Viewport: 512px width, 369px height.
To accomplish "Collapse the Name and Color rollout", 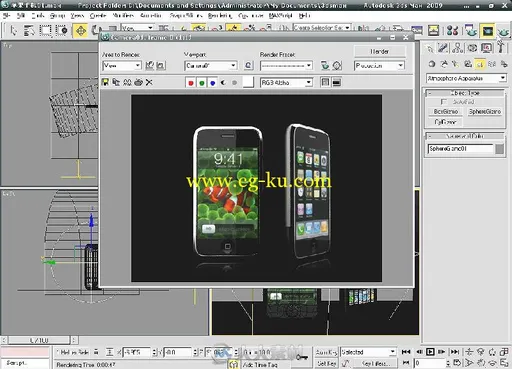I will pyautogui.click(x=465, y=136).
